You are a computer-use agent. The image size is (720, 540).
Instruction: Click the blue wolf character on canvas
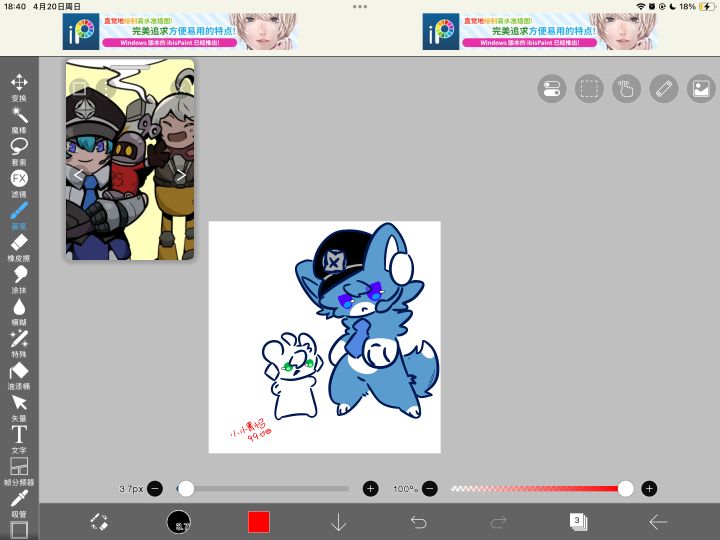pos(370,321)
